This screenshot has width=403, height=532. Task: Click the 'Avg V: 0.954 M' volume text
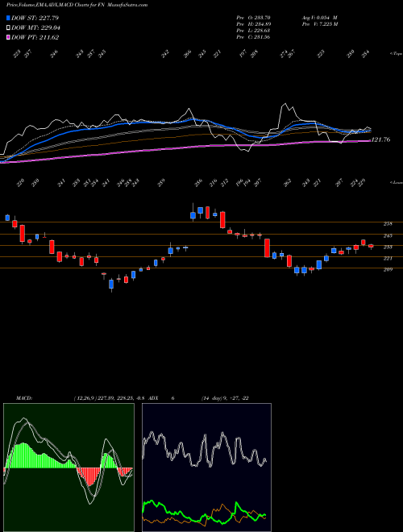[318, 18]
